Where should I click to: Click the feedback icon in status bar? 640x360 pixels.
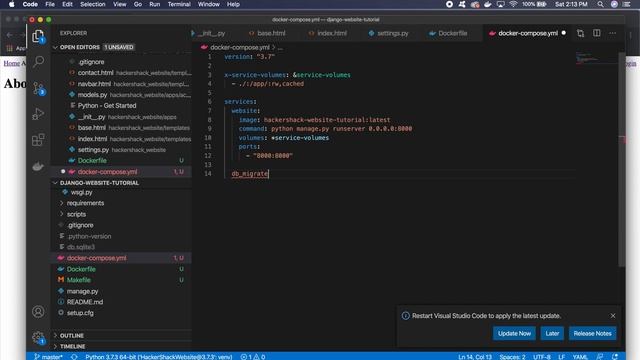(600, 357)
